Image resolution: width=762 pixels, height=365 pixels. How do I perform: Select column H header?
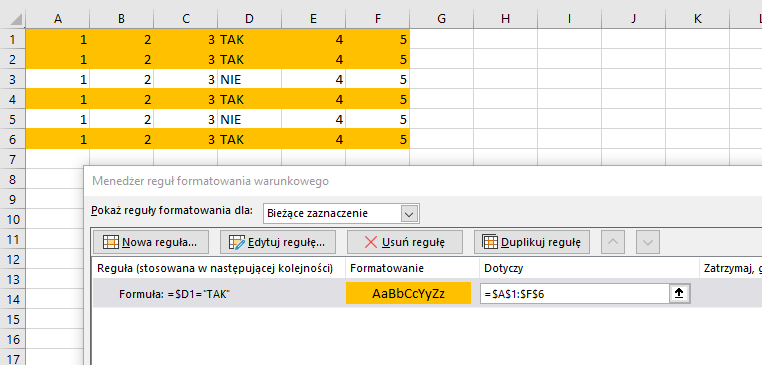click(x=505, y=19)
